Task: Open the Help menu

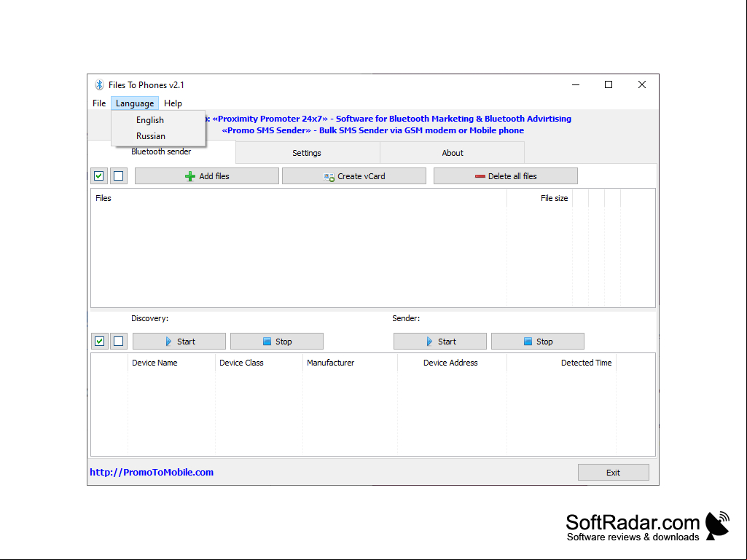Action: pyautogui.click(x=173, y=103)
